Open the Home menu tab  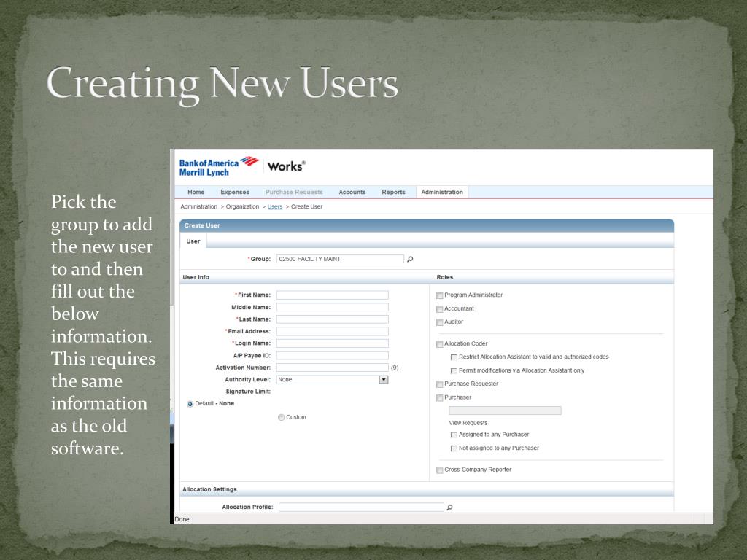(196, 192)
